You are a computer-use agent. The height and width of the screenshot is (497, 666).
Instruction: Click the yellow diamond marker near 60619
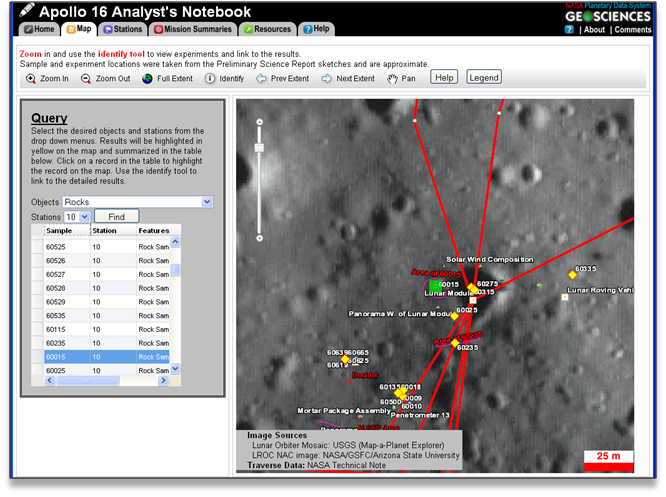tap(345, 360)
